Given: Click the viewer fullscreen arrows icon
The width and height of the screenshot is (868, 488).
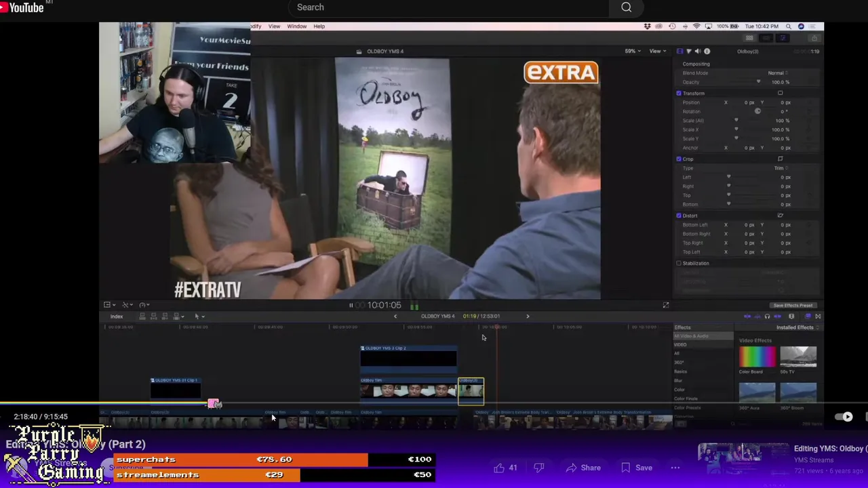Looking at the screenshot, I should (665, 306).
